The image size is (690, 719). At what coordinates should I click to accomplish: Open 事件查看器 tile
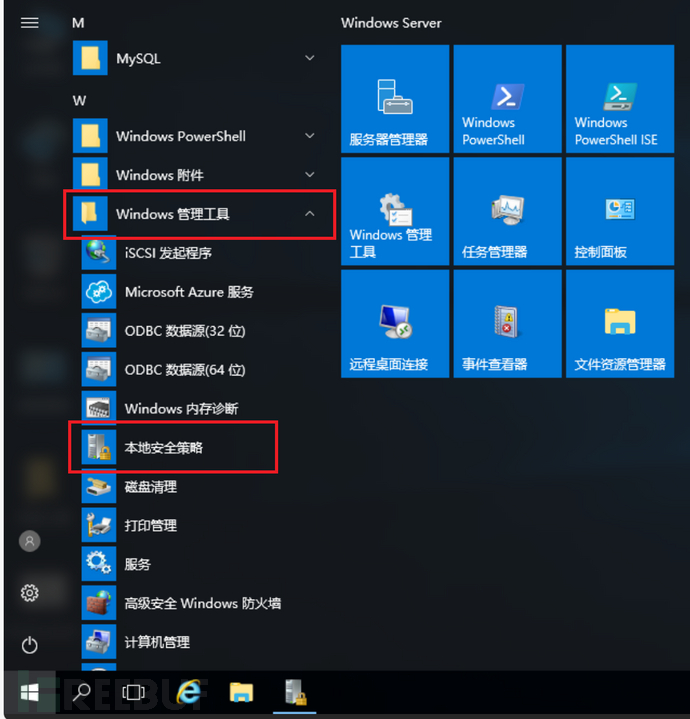pyautogui.click(x=508, y=324)
